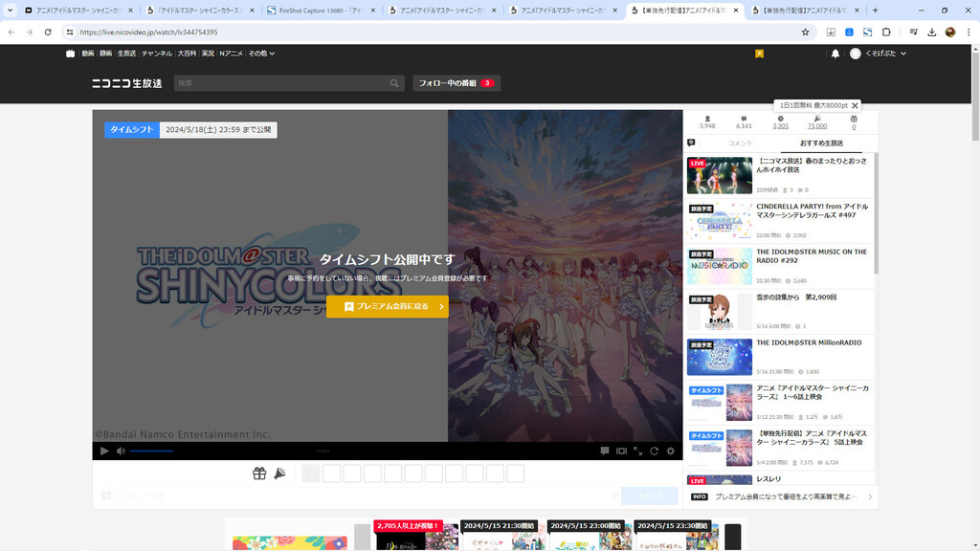Click the party popper ad icon below player

tap(279, 474)
